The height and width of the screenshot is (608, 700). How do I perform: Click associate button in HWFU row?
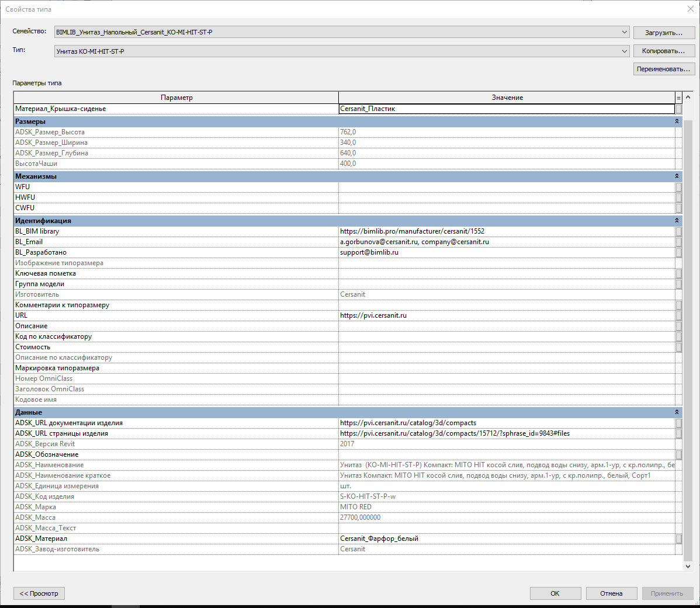(x=678, y=197)
